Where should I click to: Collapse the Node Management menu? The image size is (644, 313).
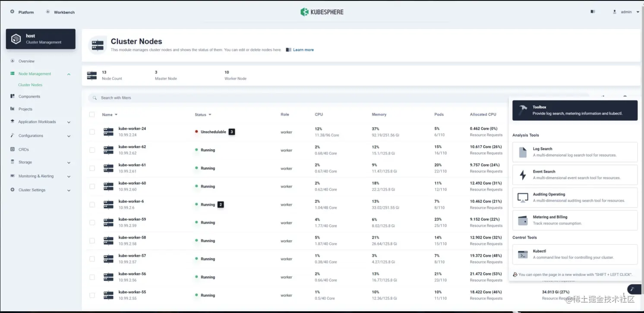pyautogui.click(x=69, y=74)
